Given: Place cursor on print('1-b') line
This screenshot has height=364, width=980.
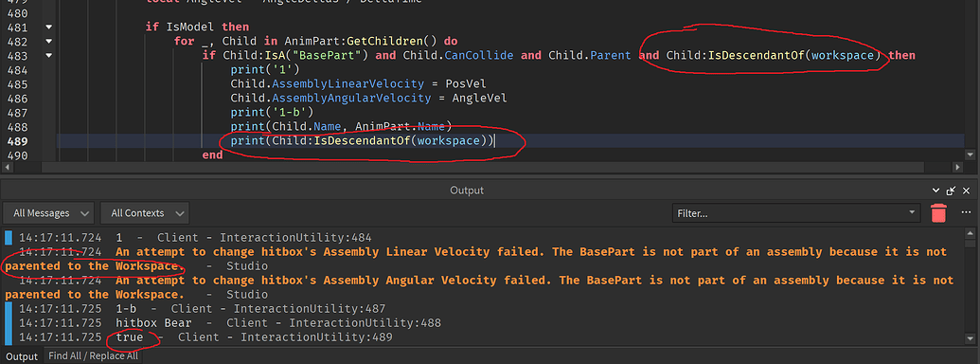Looking at the screenshot, I should pyautogui.click(x=271, y=113).
